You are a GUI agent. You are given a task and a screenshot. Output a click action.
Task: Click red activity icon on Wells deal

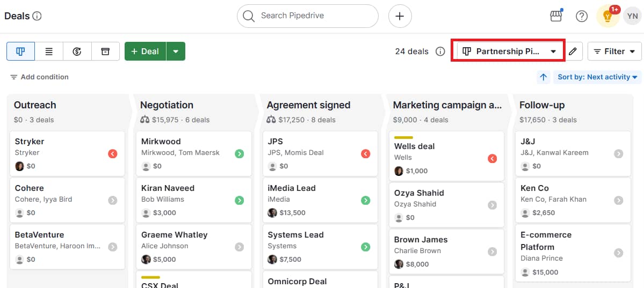coord(493,159)
